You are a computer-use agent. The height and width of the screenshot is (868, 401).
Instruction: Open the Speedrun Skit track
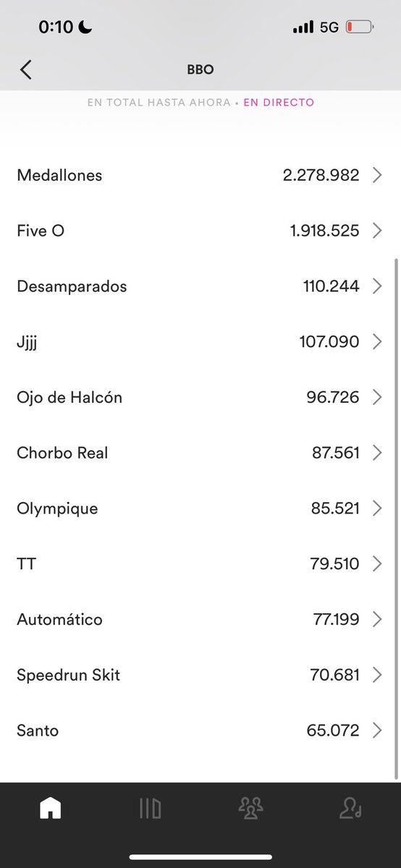coord(200,675)
